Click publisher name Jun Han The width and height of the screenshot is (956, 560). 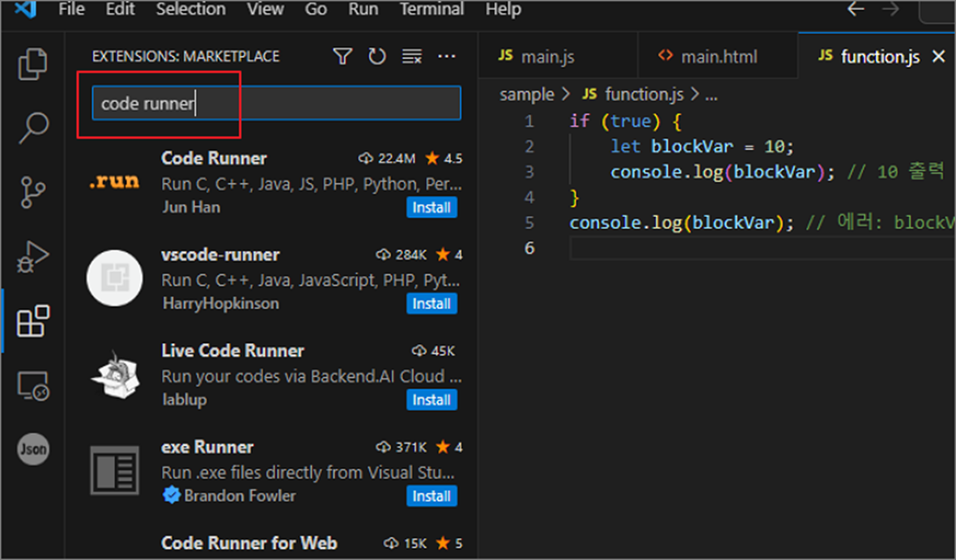coord(191,207)
